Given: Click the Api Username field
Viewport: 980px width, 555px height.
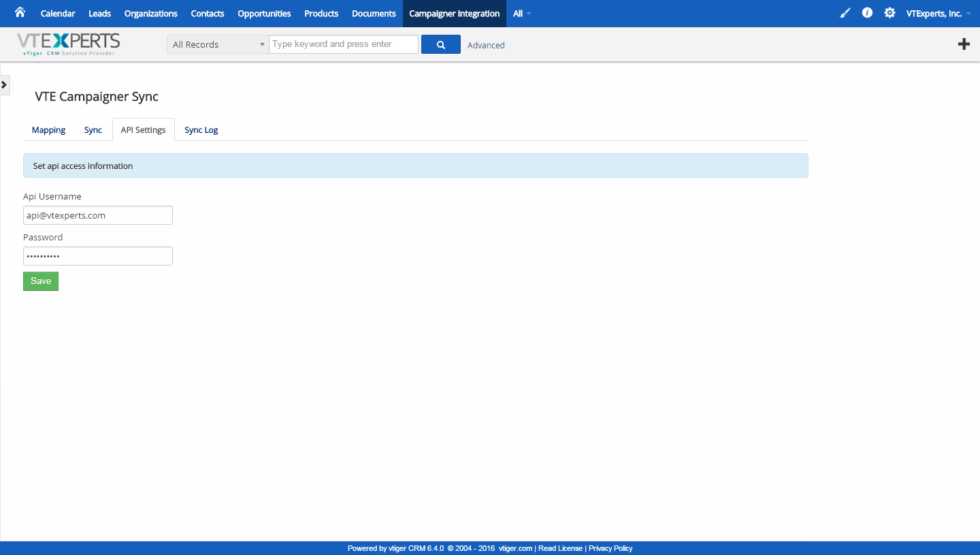Looking at the screenshot, I should click(98, 215).
